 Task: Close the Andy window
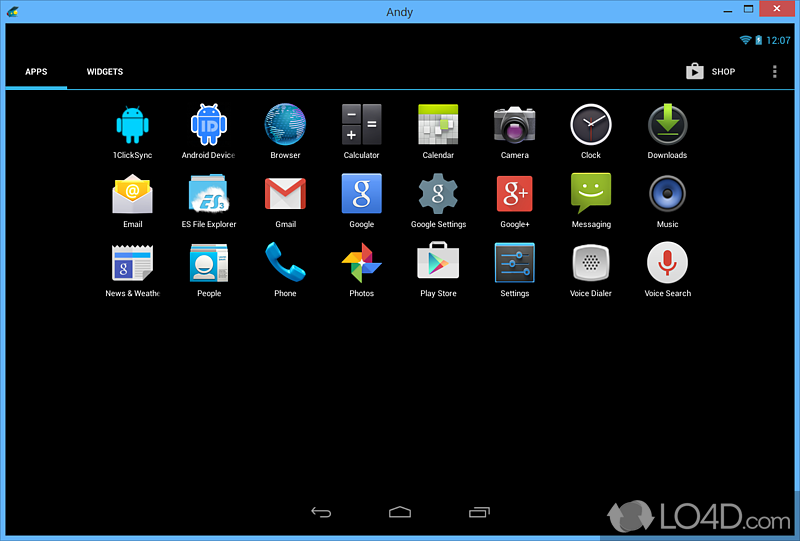click(777, 9)
